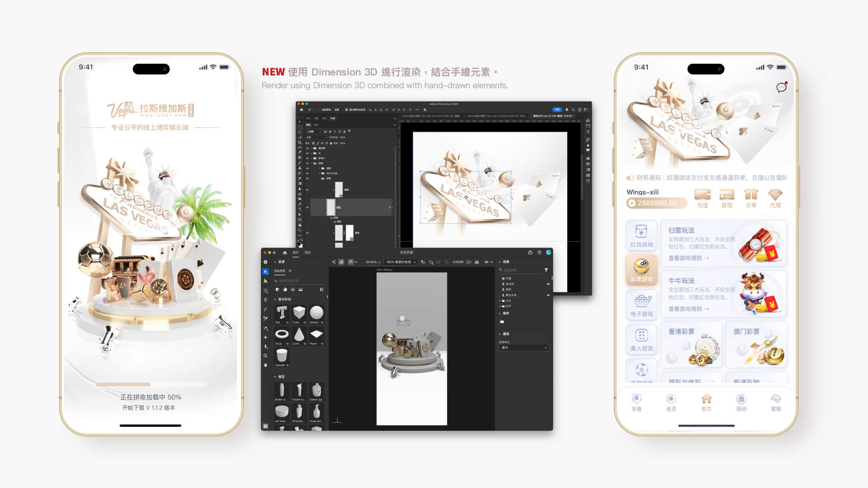This screenshot has width=868, height=488.
Task: Tap the 活动 bottom tab
Action: (741, 402)
